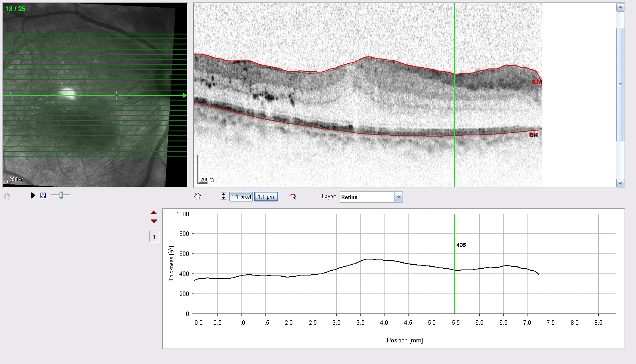
Task: Select the pan hand tool under the fundus image
Action: 7,196
